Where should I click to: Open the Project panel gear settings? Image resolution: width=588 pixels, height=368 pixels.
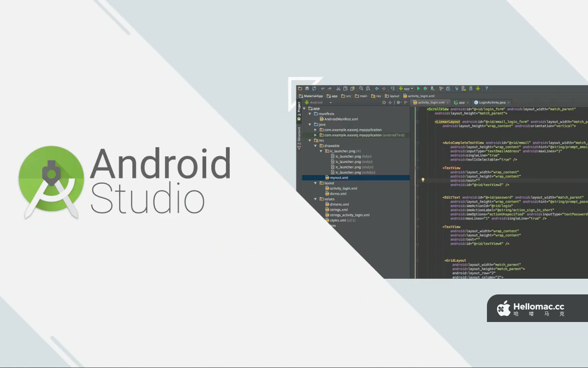pyautogui.click(x=399, y=103)
